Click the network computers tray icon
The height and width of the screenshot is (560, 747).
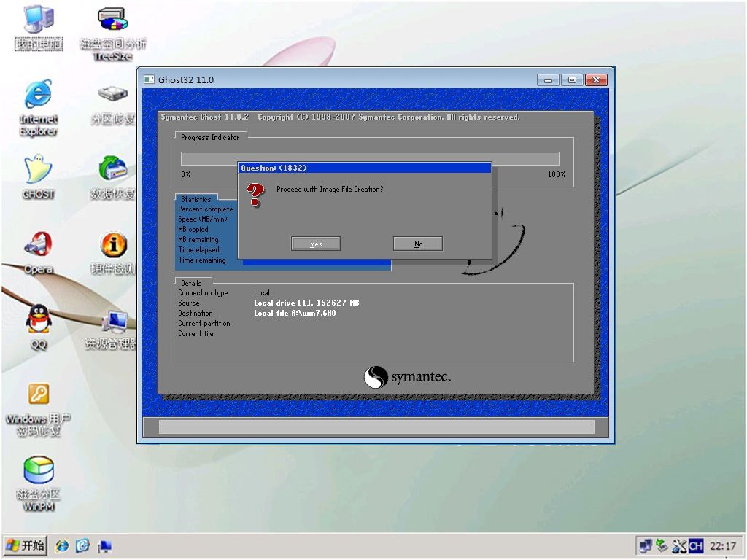coord(646,545)
